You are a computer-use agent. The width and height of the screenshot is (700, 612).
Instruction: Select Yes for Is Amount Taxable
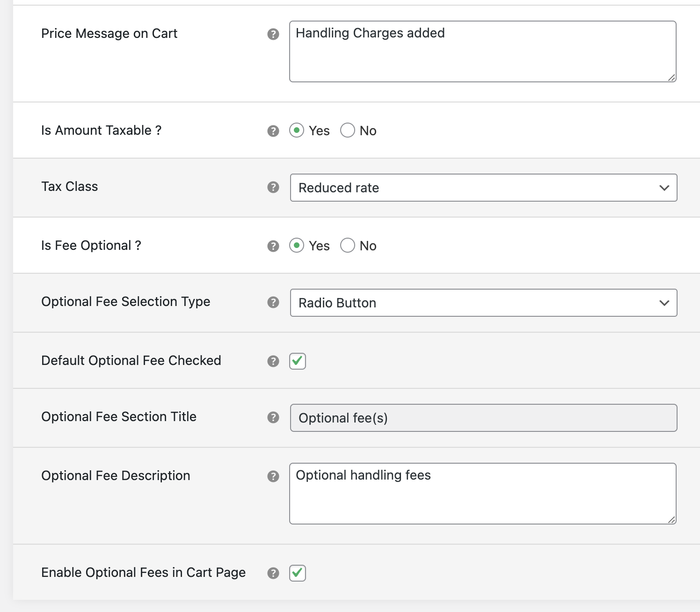(297, 130)
